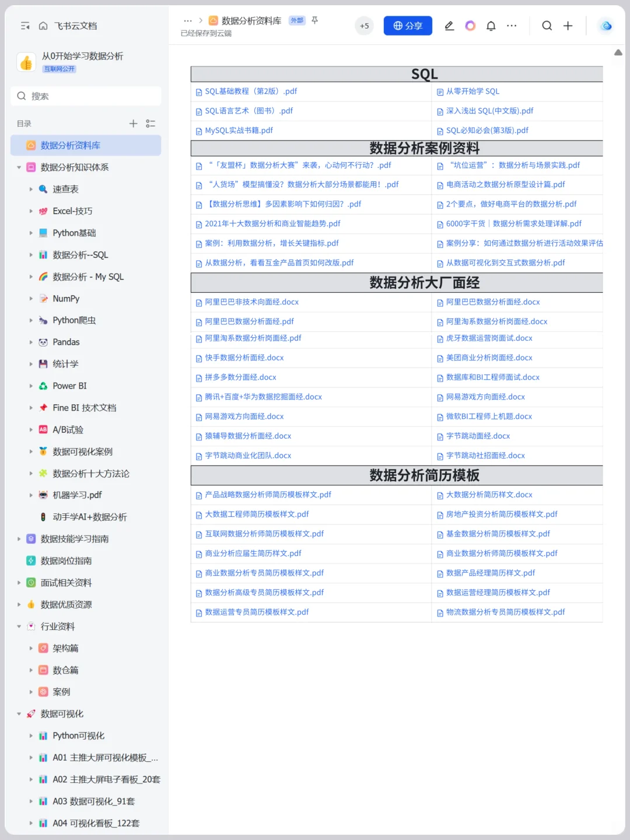This screenshot has height=840, width=630.
Task: Click the file icon beside 从零开始学 SQL
Action: point(440,92)
